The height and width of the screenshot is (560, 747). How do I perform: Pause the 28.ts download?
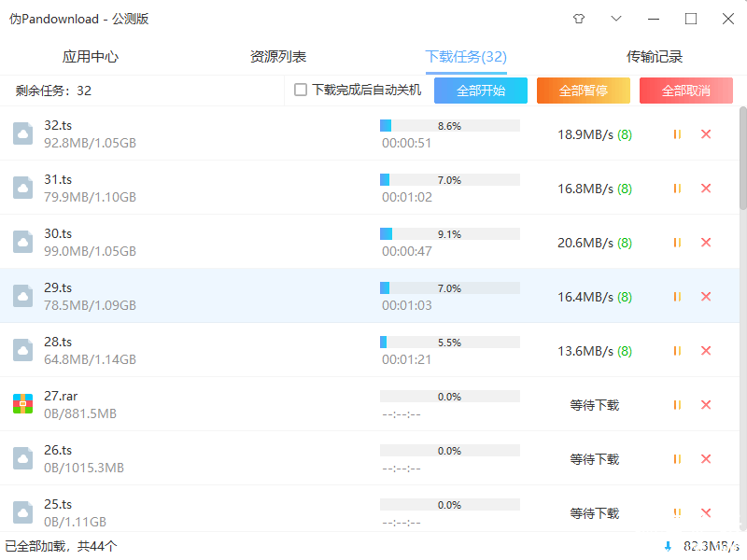pyautogui.click(x=677, y=351)
